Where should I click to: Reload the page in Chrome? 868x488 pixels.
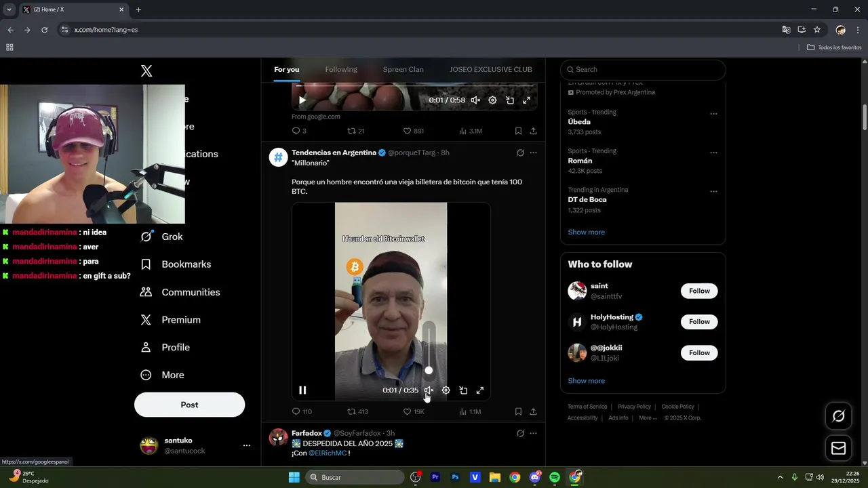click(44, 30)
